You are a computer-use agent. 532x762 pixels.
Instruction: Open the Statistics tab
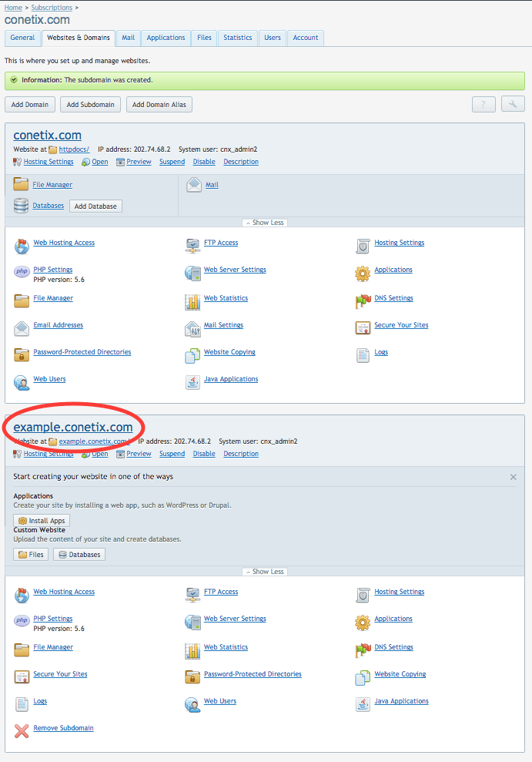[x=237, y=38]
